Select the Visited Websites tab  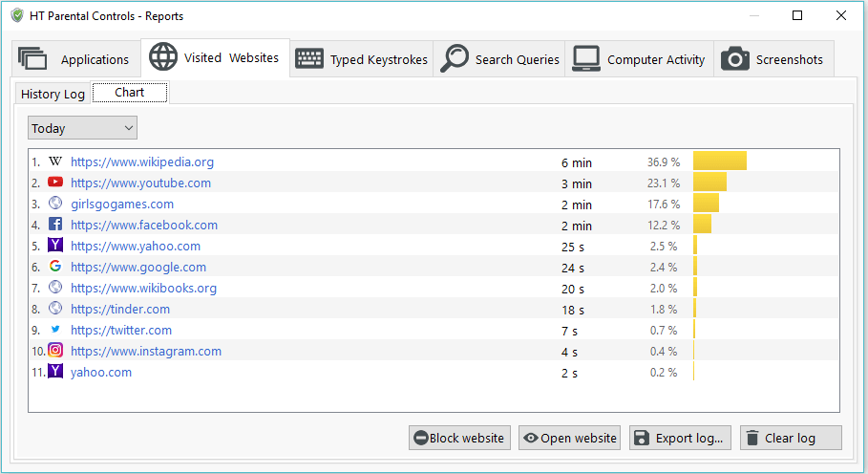click(216, 57)
